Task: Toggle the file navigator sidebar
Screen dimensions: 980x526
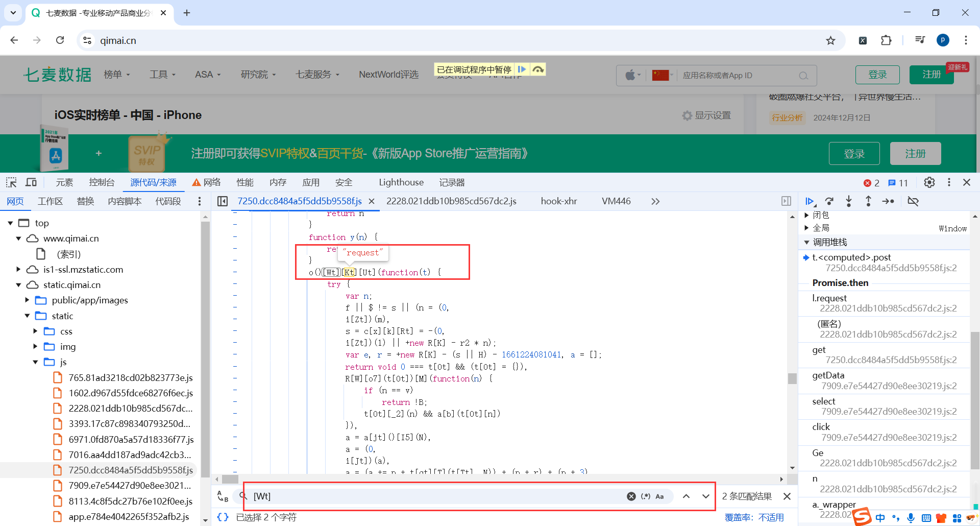Action: click(223, 201)
